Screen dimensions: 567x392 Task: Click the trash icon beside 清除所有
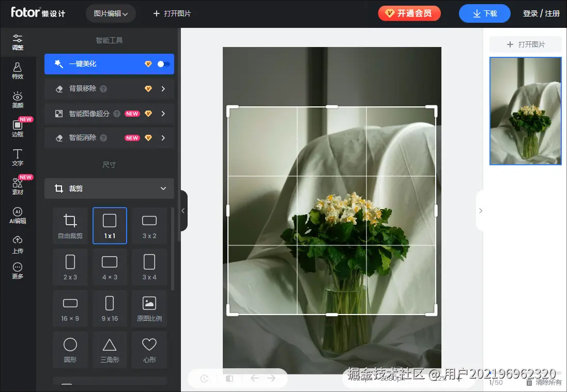tap(529, 382)
